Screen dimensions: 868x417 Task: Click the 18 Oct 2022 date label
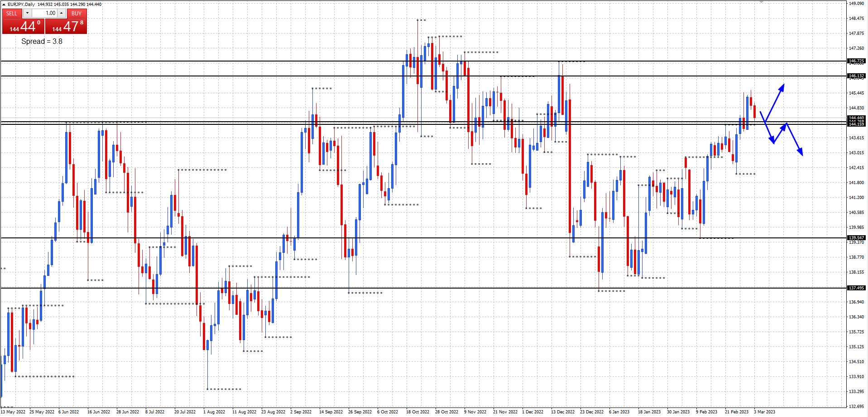point(417,412)
